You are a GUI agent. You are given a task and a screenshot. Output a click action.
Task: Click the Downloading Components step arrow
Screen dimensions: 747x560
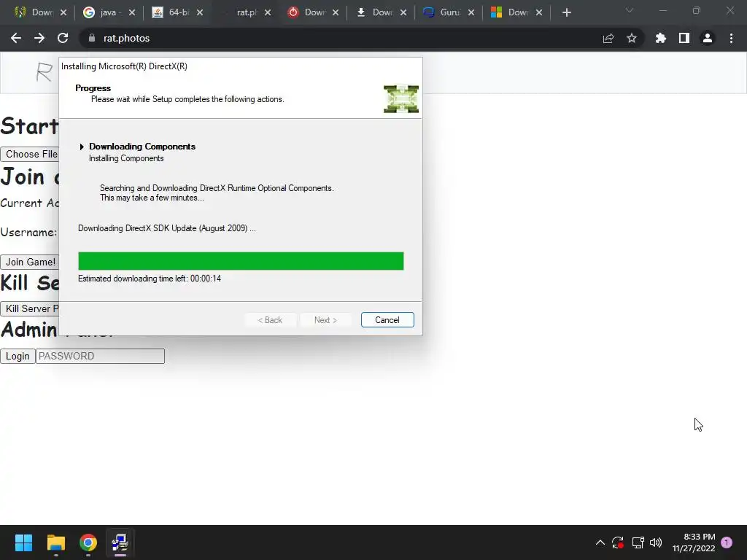click(82, 147)
